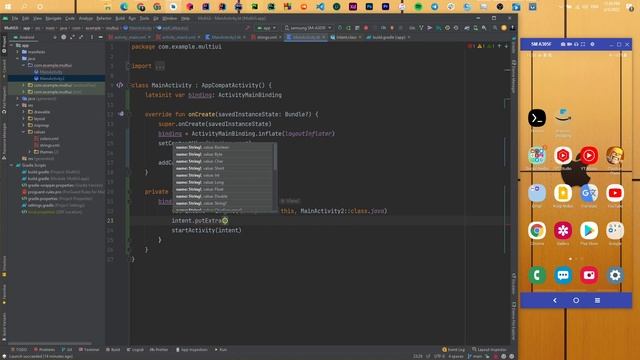
Task: Open Keep Notes on phone mirror
Action: pos(563,193)
